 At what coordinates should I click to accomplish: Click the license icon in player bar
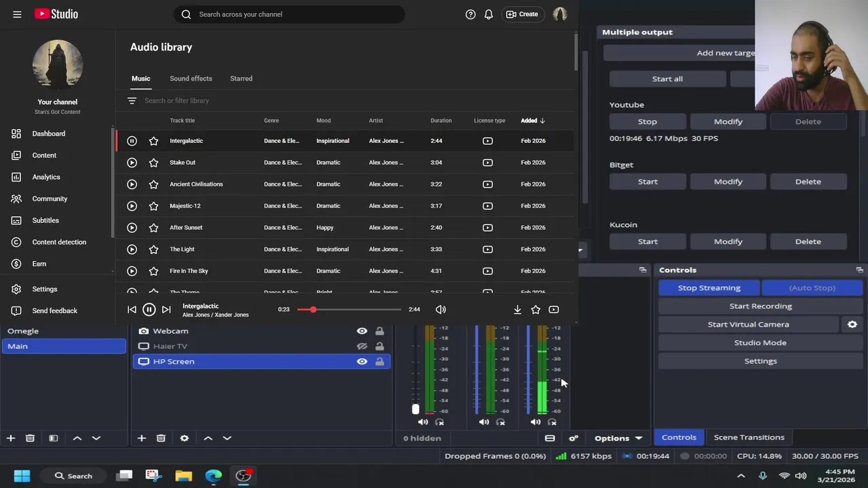(554, 310)
